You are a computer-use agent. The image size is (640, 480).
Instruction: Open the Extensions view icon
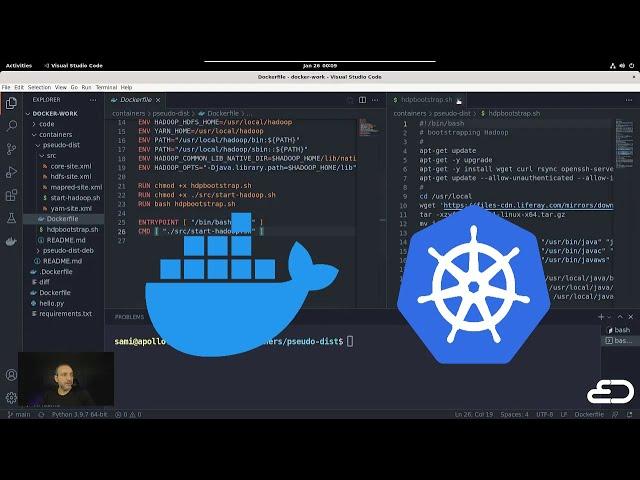click(x=11, y=195)
